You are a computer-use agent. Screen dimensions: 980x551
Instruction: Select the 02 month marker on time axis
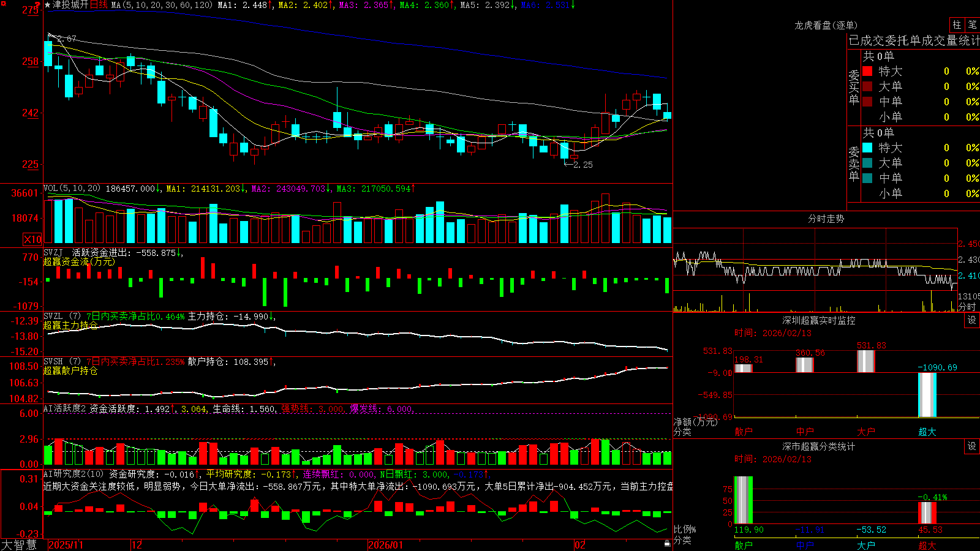[580, 545]
